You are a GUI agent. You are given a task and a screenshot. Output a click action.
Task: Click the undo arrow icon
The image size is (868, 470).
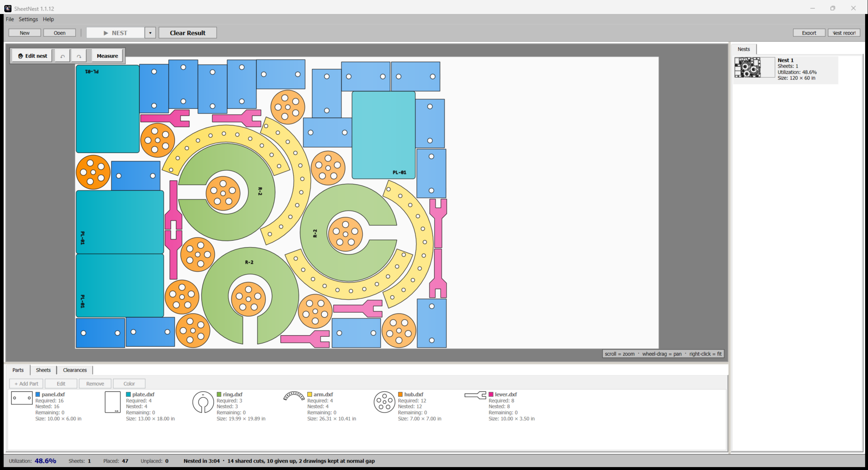coord(62,56)
